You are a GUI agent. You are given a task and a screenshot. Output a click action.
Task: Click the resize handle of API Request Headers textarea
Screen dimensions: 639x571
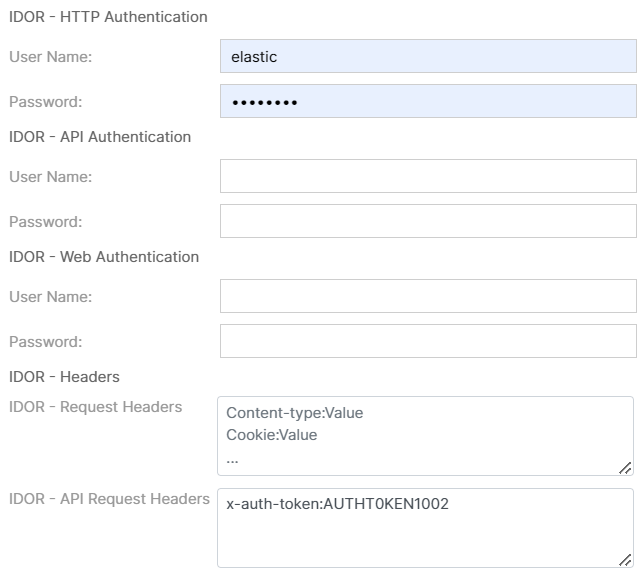click(x=625, y=559)
